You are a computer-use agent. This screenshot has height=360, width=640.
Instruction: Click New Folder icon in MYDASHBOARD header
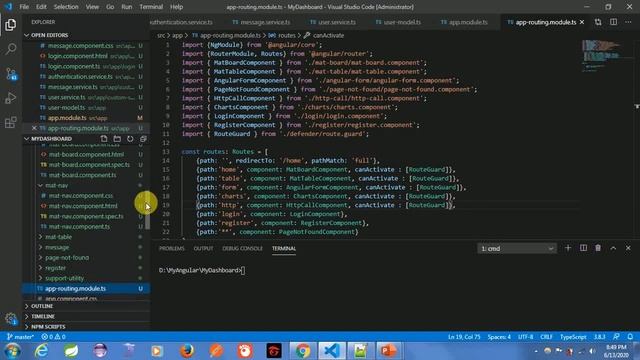(x=117, y=139)
